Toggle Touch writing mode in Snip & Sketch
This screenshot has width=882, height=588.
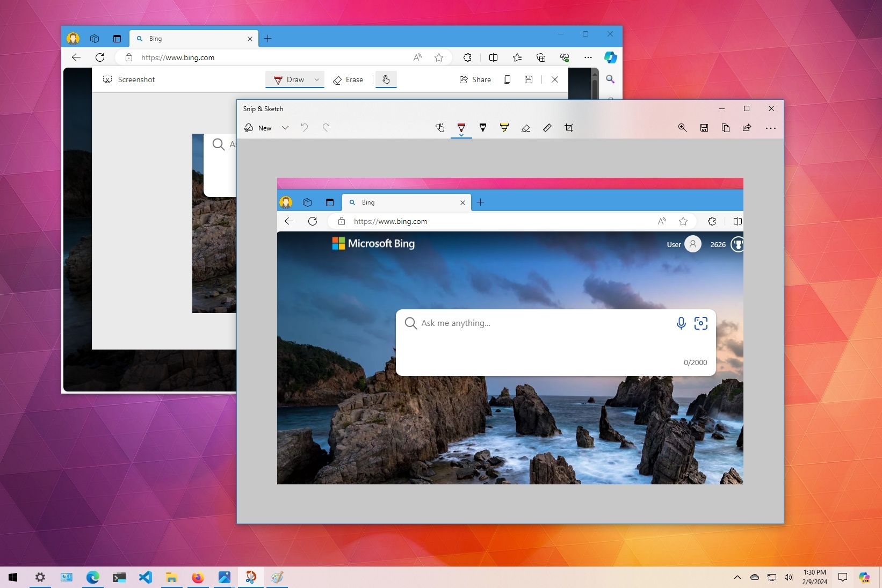[x=440, y=128]
